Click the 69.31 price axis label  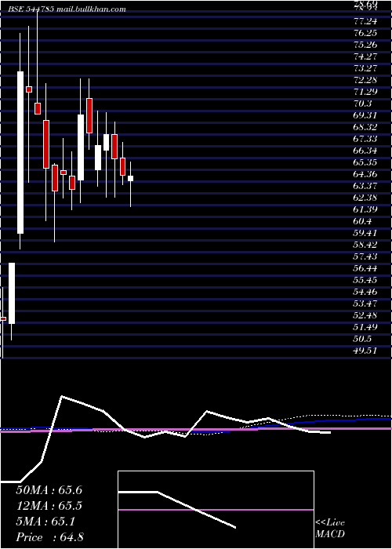(365, 115)
